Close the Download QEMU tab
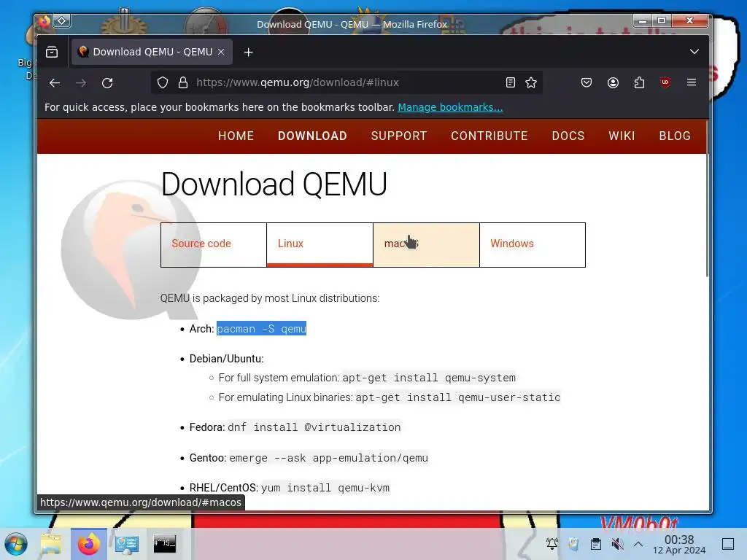 (x=221, y=52)
